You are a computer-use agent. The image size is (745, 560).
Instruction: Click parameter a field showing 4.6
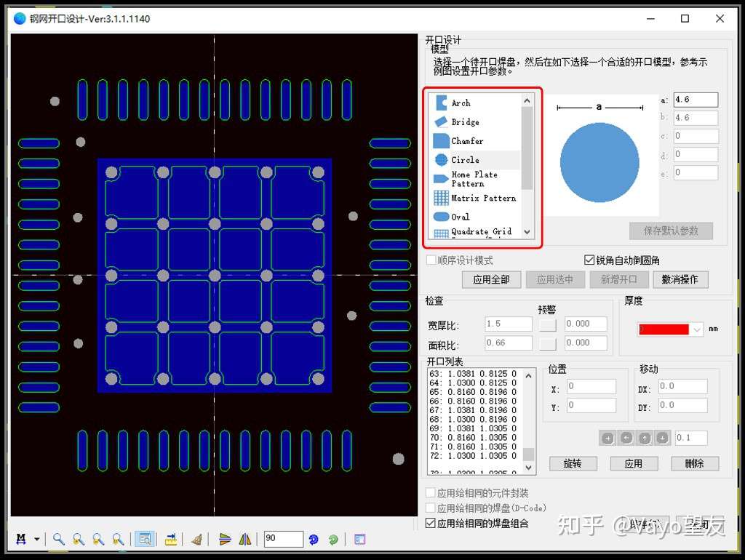click(x=696, y=100)
